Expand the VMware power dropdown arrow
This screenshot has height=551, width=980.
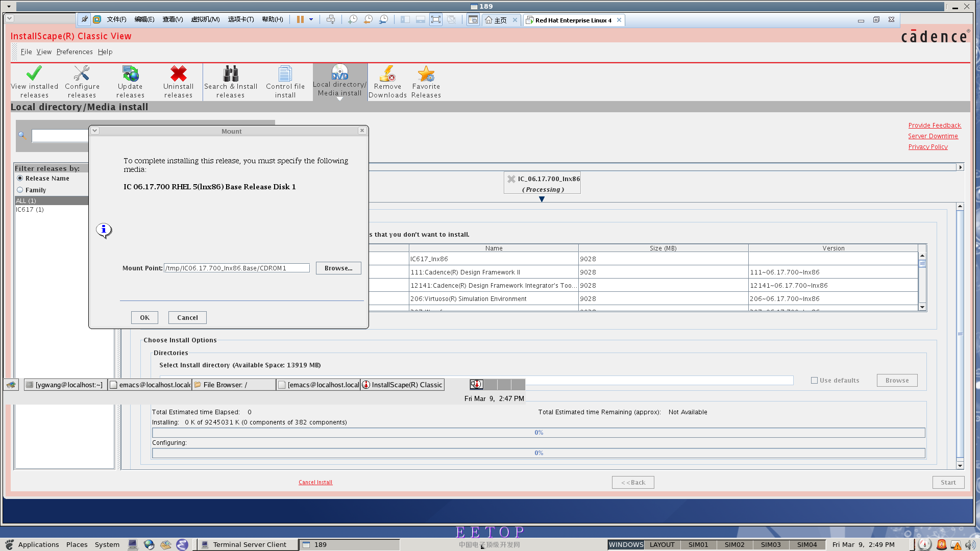click(311, 19)
